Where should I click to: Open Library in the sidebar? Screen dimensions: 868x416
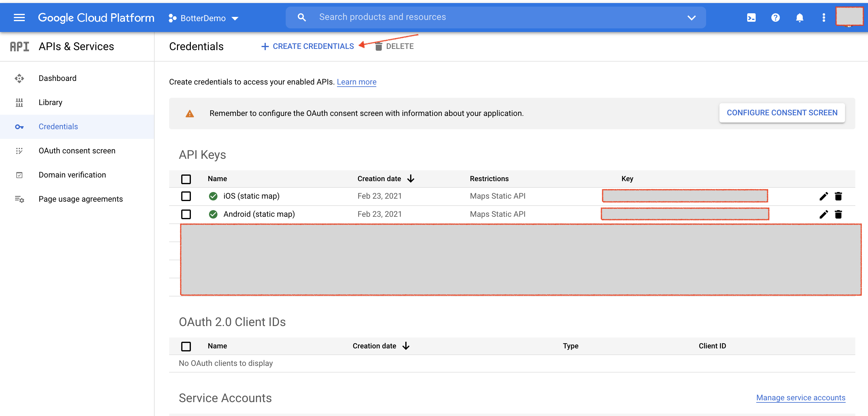[50, 102]
